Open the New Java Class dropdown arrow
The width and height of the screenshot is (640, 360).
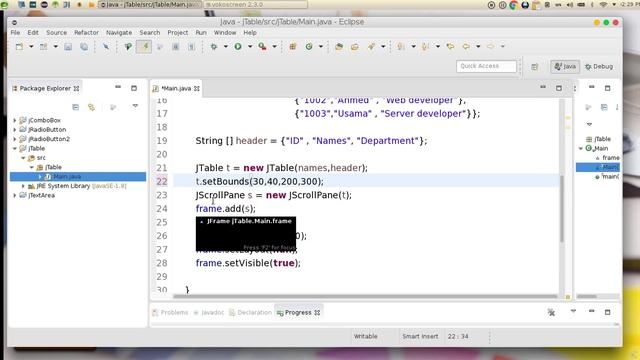tap(321, 47)
